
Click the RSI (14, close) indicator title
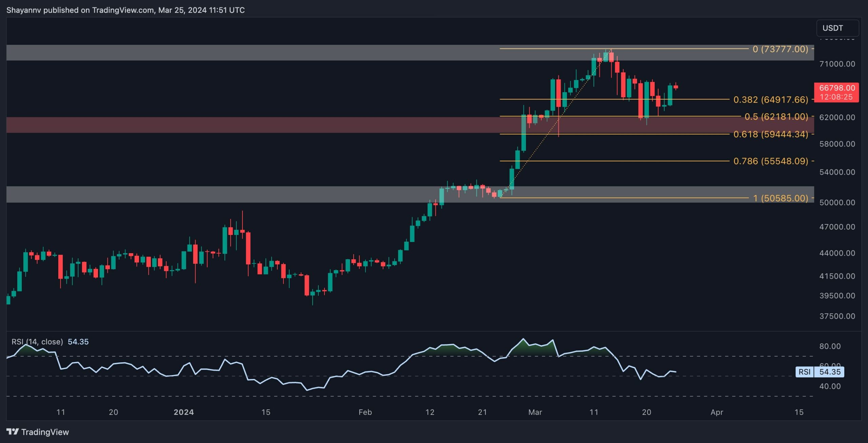click(37, 342)
